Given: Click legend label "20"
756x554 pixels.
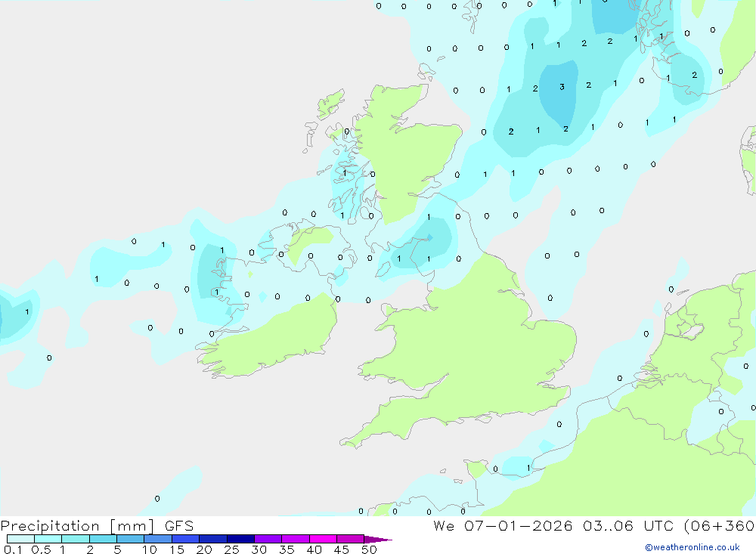Looking at the screenshot, I should (204, 549).
